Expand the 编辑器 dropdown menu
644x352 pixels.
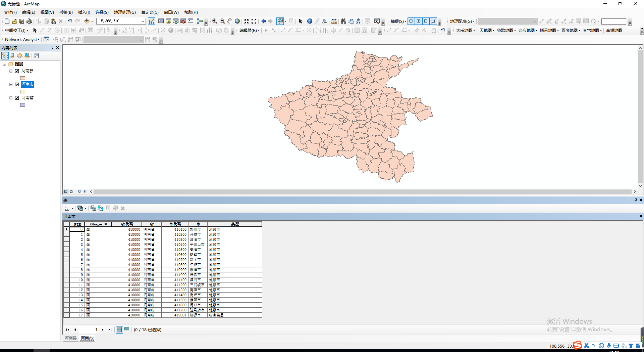249,31
